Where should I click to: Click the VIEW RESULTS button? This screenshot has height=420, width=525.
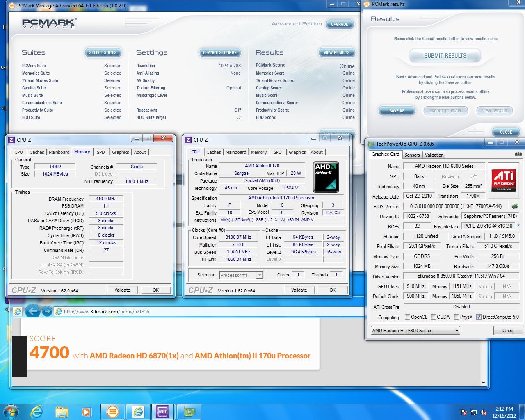pyautogui.click(x=337, y=52)
